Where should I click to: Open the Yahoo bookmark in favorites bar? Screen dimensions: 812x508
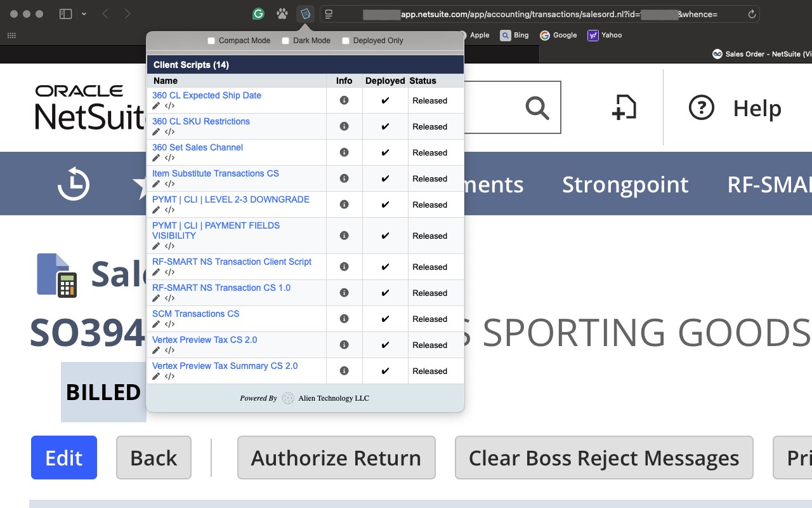[605, 36]
